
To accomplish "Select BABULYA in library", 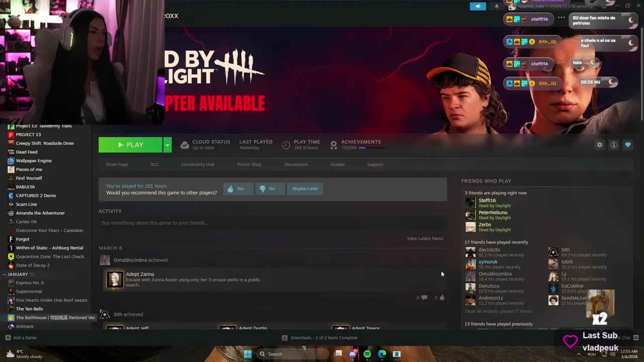I will point(25,187).
